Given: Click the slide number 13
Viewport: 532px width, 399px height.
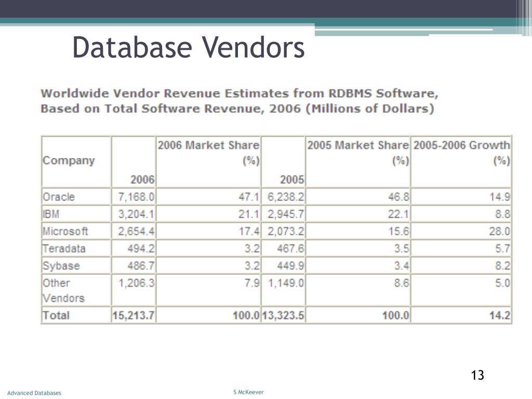Looking at the screenshot, I should click(x=477, y=375).
